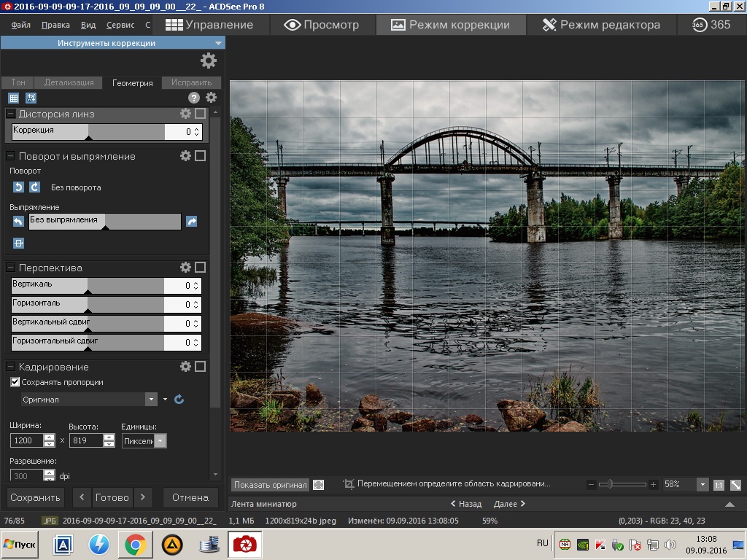Reset straightening with the undo arrow
This screenshot has width=747, height=560.
coord(18,221)
